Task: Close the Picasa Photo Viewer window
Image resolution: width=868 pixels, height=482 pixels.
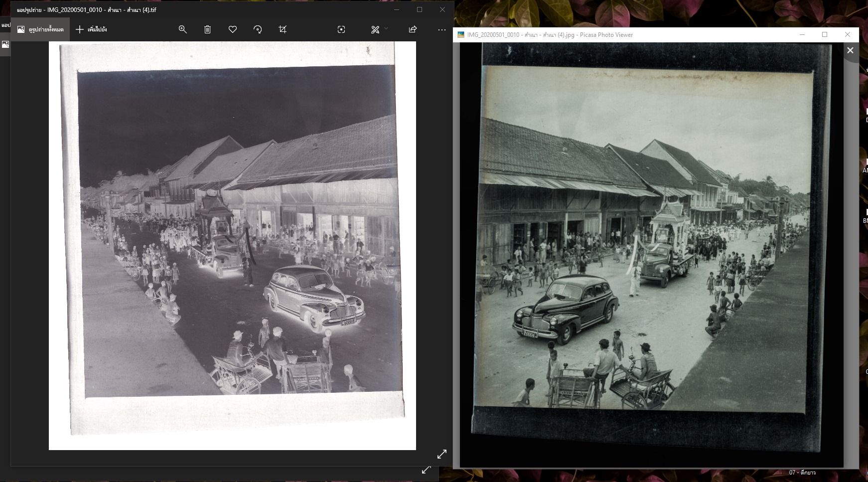Action: coord(848,35)
